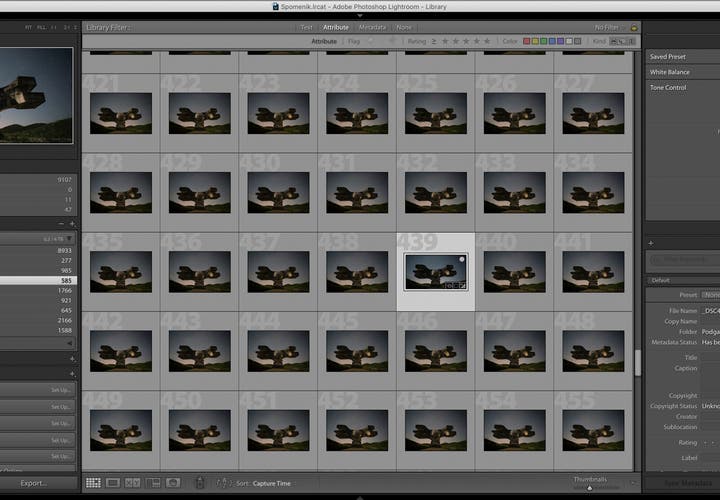Click the rating comparison ≥ symbol
The image size is (720, 500).
point(434,41)
